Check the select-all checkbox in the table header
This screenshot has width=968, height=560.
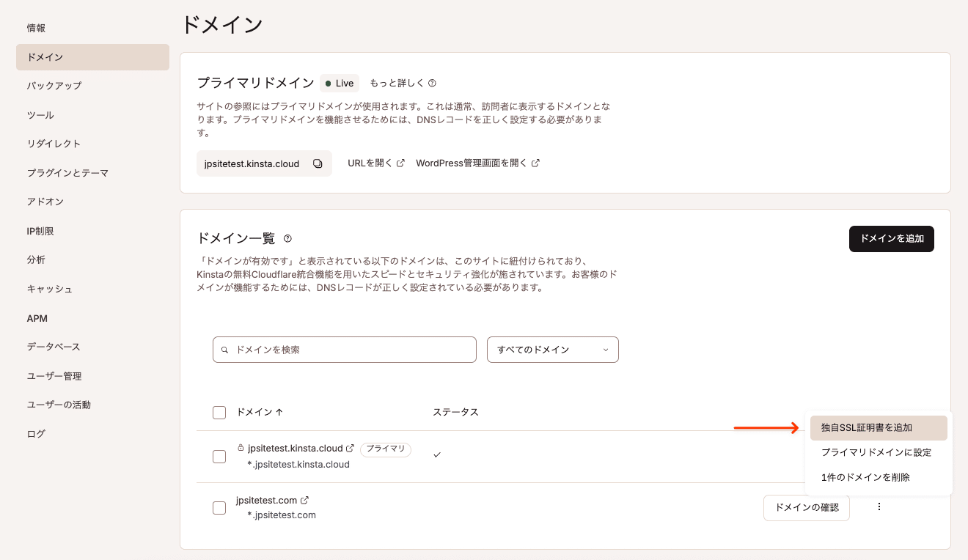click(219, 412)
